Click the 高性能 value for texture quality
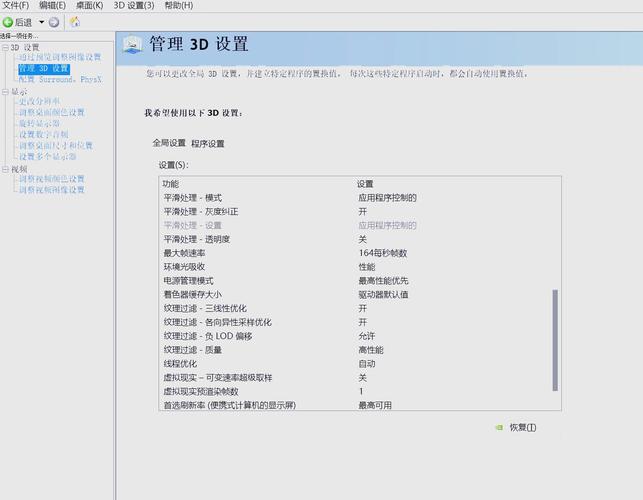 371,350
